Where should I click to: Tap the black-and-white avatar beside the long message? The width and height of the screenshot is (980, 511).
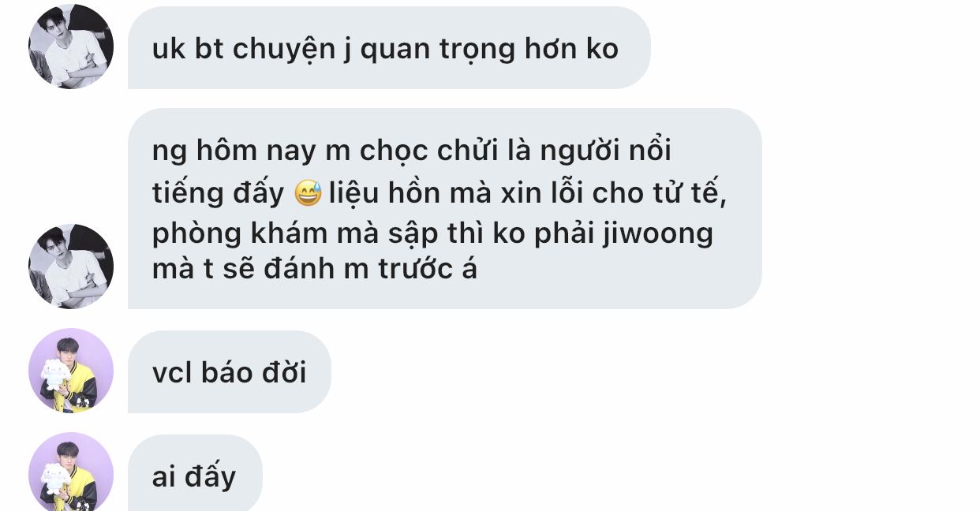pyautogui.click(x=71, y=267)
